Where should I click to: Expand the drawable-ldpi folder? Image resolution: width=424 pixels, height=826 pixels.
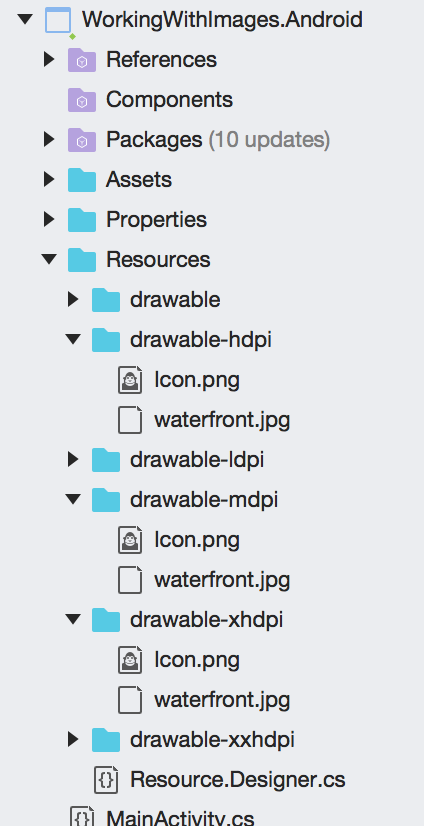click(73, 459)
